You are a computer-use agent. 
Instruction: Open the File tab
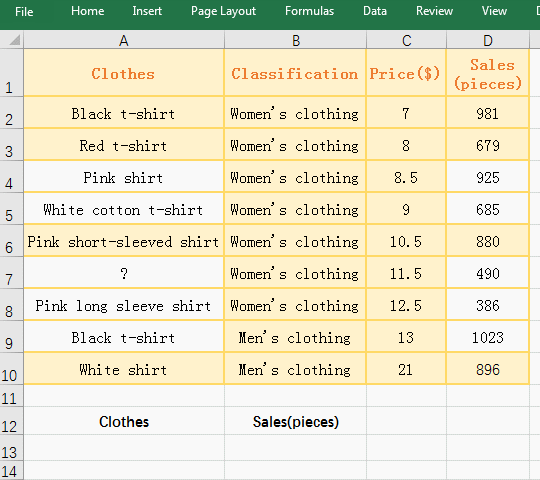(x=24, y=12)
